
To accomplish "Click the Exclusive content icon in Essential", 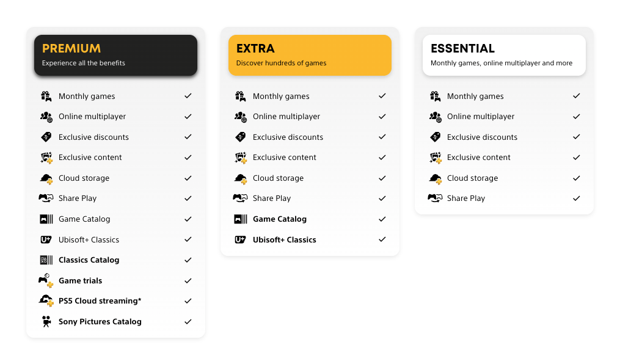I will click(x=435, y=158).
